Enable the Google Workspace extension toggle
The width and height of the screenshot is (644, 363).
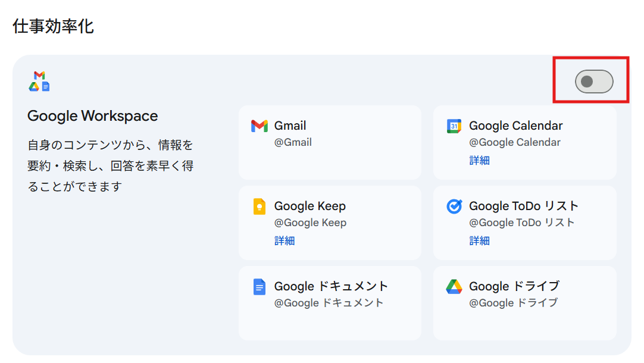594,82
